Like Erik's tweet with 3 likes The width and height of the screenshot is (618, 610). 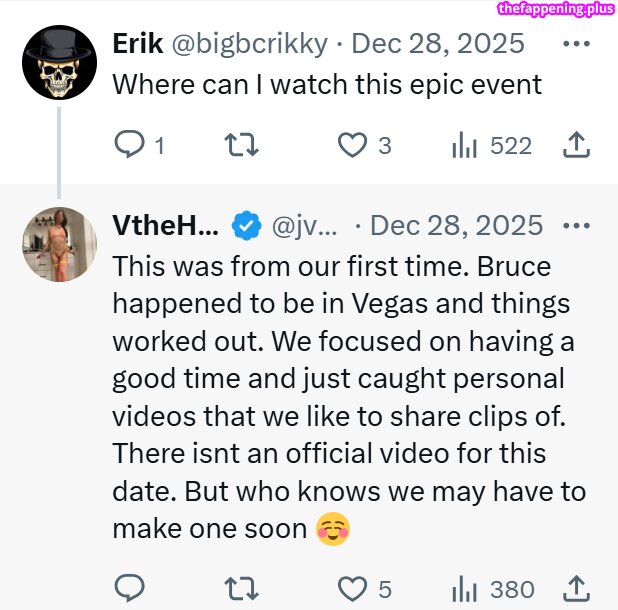click(352, 146)
